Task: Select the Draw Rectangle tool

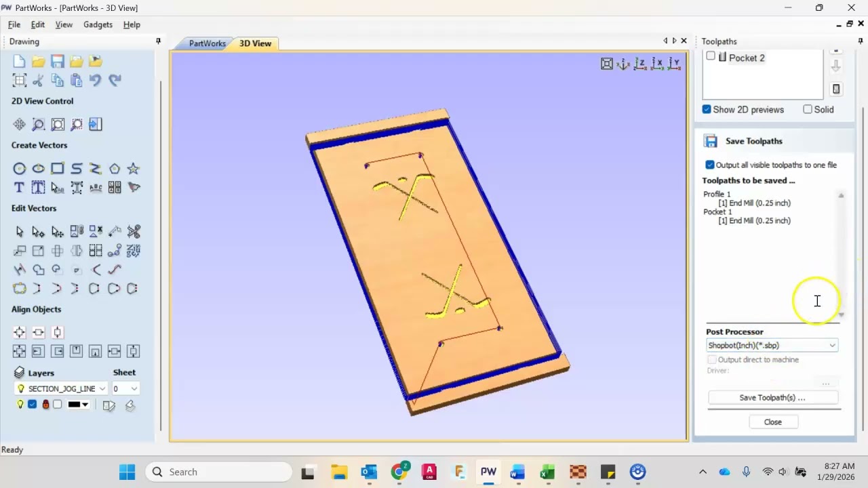Action: click(x=57, y=169)
